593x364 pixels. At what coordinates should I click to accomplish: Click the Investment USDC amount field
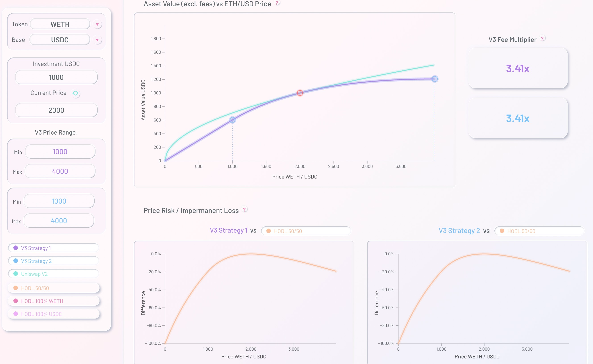pyautogui.click(x=56, y=77)
